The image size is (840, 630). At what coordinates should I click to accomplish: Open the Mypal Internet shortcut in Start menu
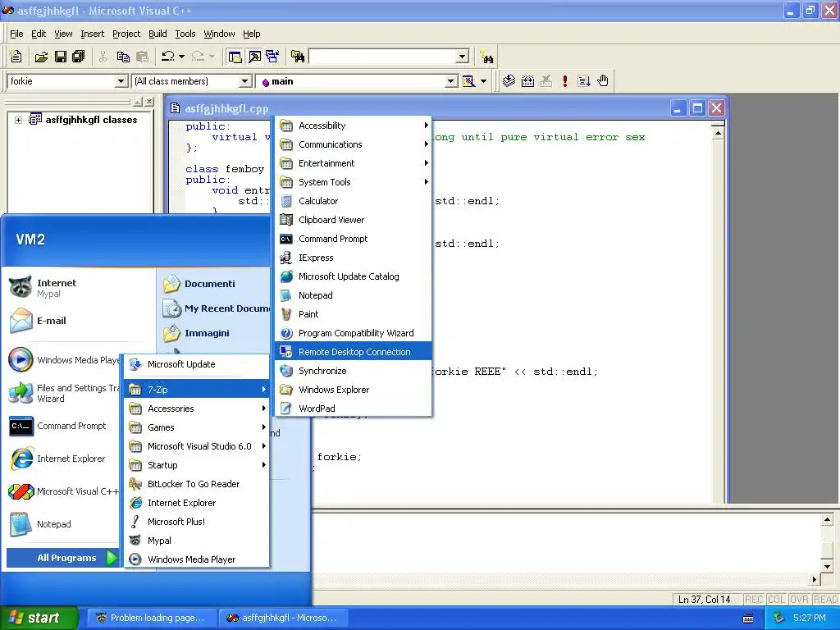[80, 288]
